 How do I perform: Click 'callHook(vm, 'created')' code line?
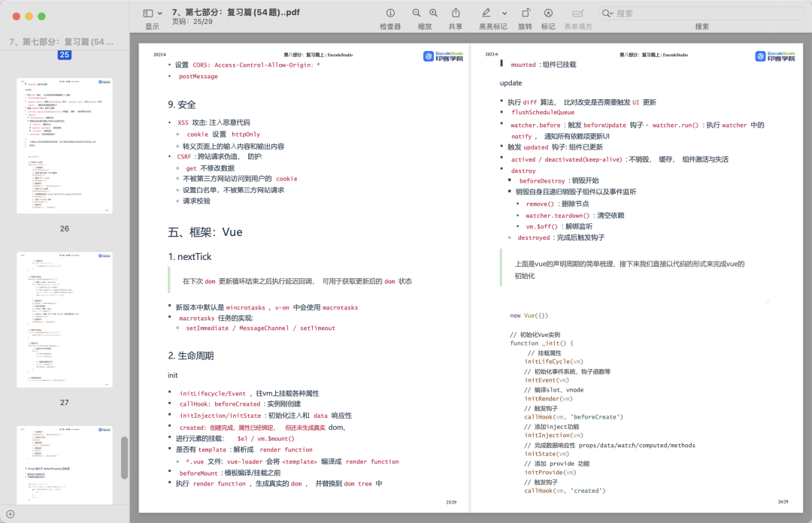[x=565, y=491]
